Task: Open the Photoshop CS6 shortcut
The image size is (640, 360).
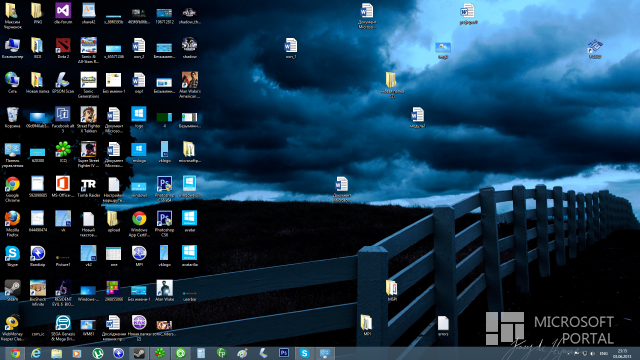Action: pyautogui.click(x=164, y=219)
